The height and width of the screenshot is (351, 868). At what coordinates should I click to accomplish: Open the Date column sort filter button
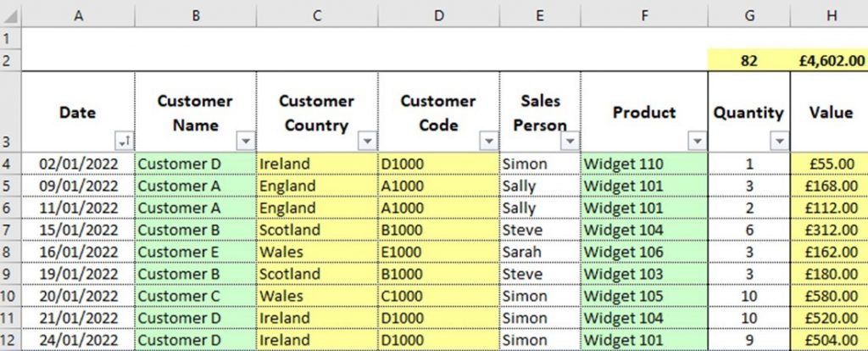[x=125, y=141]
